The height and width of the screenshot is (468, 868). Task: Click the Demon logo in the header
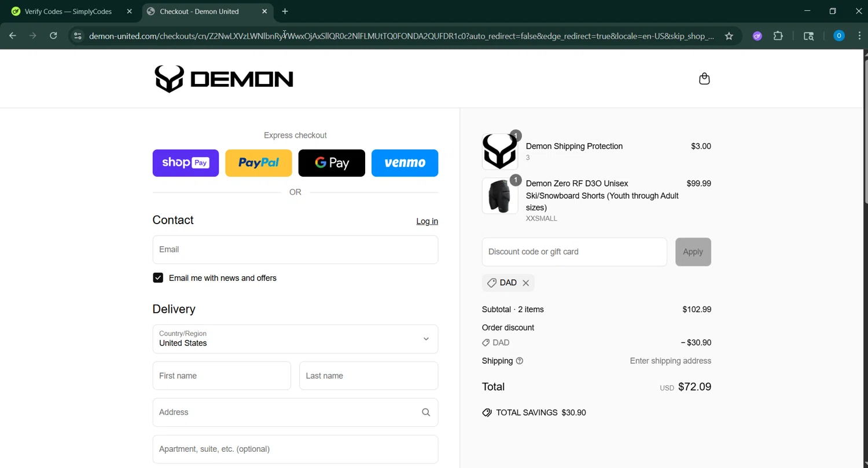224,79
